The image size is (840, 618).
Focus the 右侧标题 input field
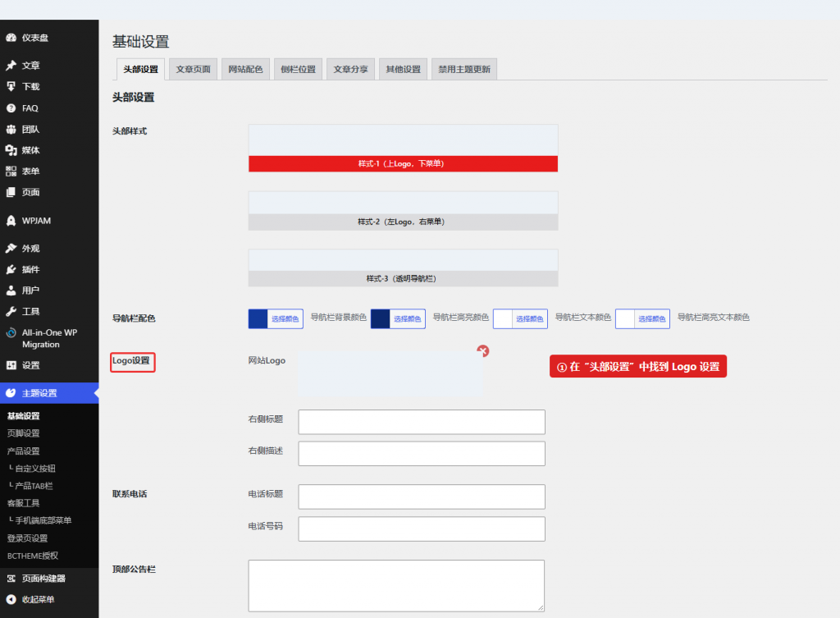422,422
